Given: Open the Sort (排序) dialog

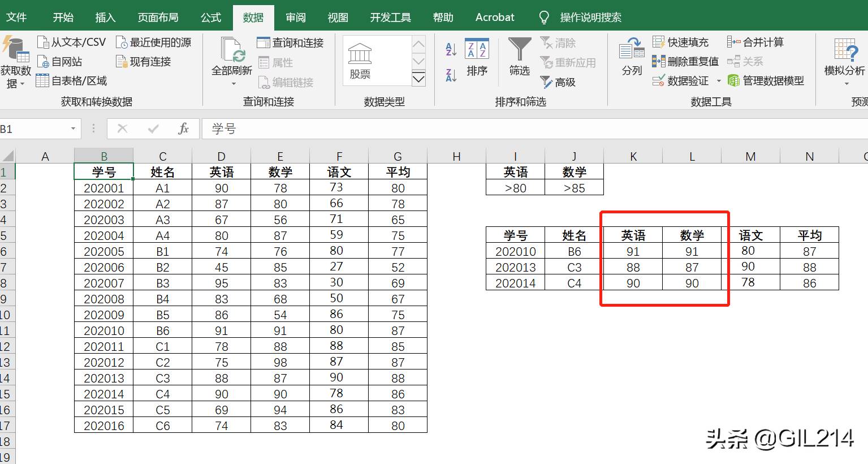Looking at the screenshot, I should pyautogui.click(x=477, y=57).
